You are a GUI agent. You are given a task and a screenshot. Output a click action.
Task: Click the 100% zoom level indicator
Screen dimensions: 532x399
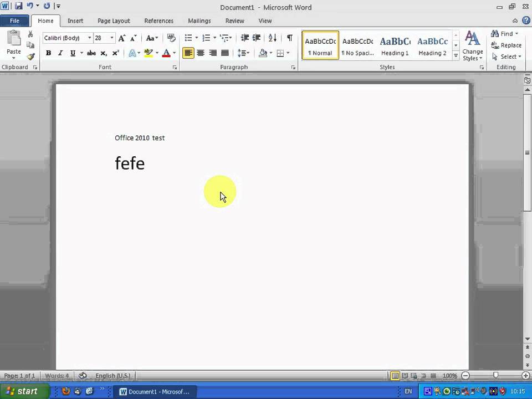[449, 376]
